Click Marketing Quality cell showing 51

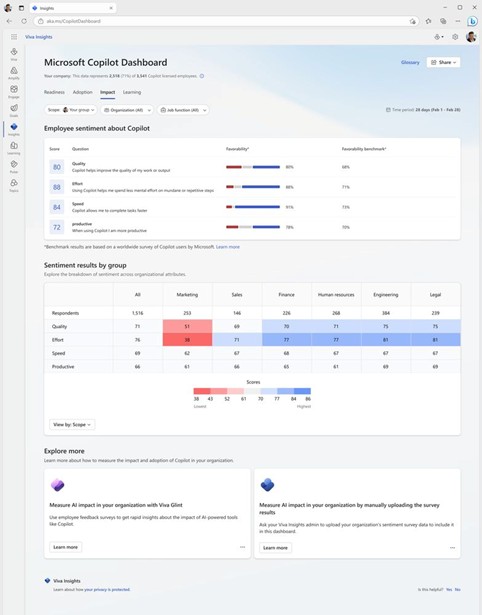187,326
